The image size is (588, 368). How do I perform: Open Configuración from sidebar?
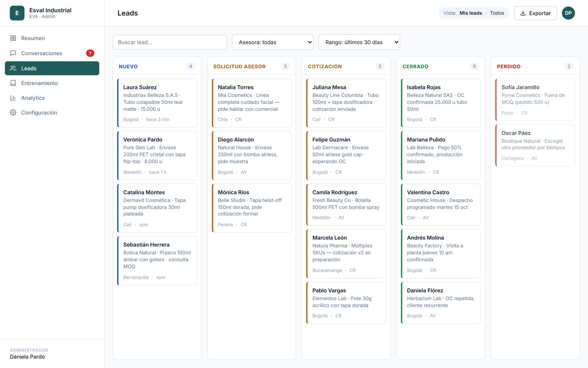coord(52,112)
